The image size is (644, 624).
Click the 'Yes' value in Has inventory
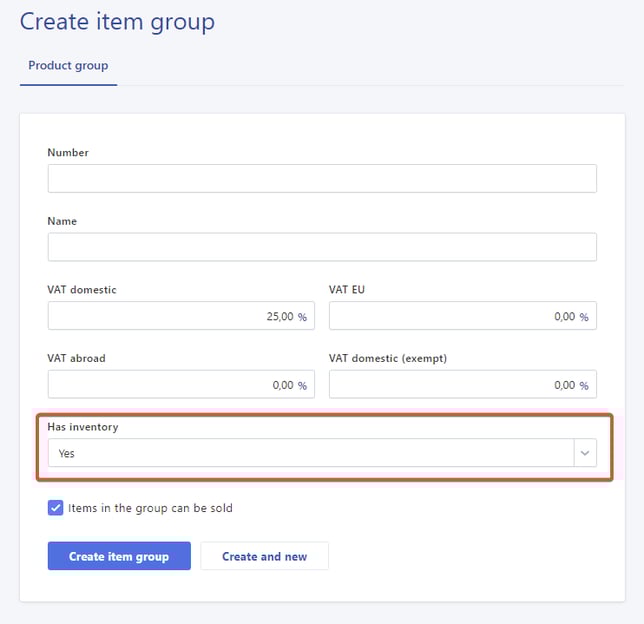tap(67, 453)
